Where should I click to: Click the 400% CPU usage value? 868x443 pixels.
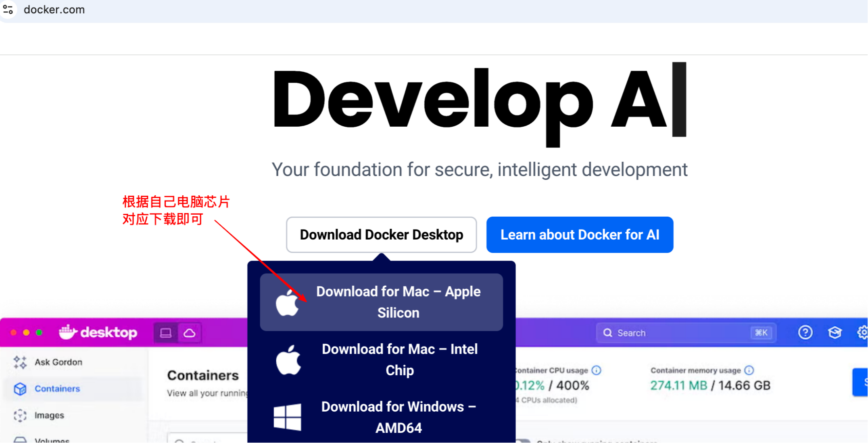pos(573,385)
